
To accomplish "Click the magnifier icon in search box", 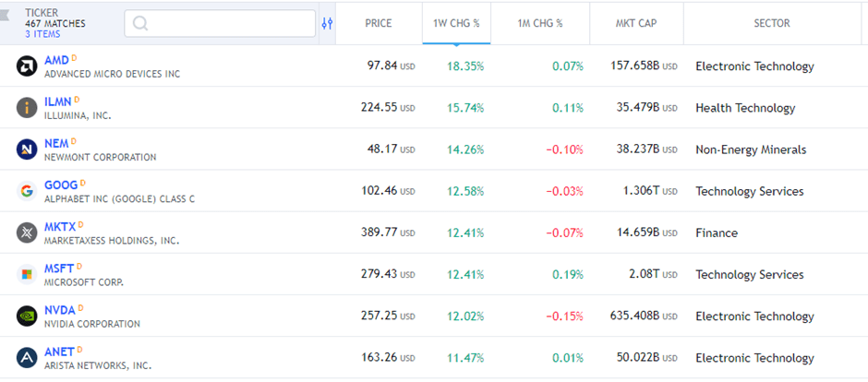I will click(140, 23).
